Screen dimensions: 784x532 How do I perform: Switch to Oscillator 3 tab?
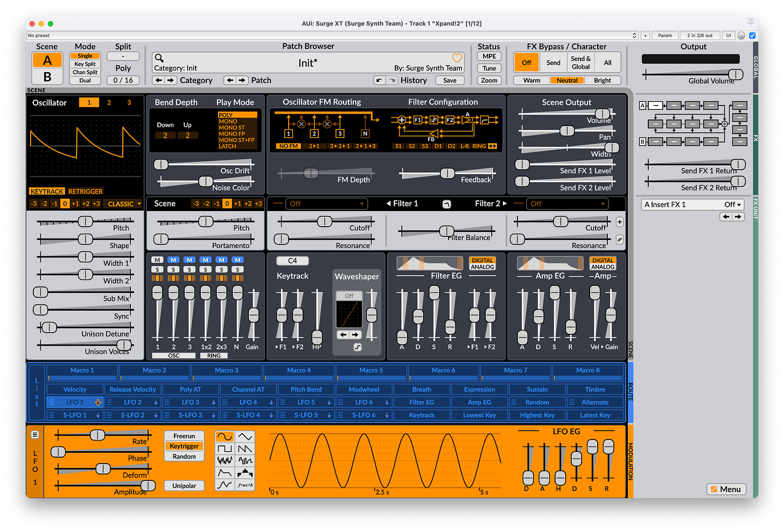pos(129,102)
